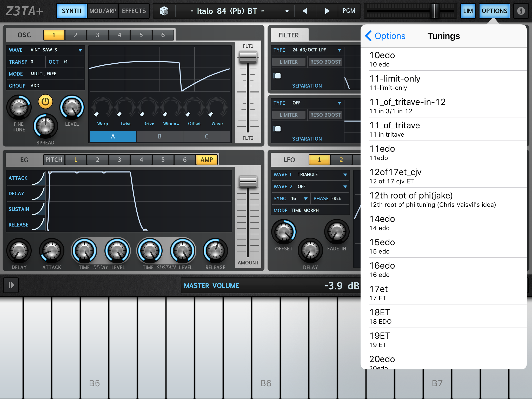Click the LFO OFFSET knob
The height and width of the screenshot is (399, 532).
point(284,232)
